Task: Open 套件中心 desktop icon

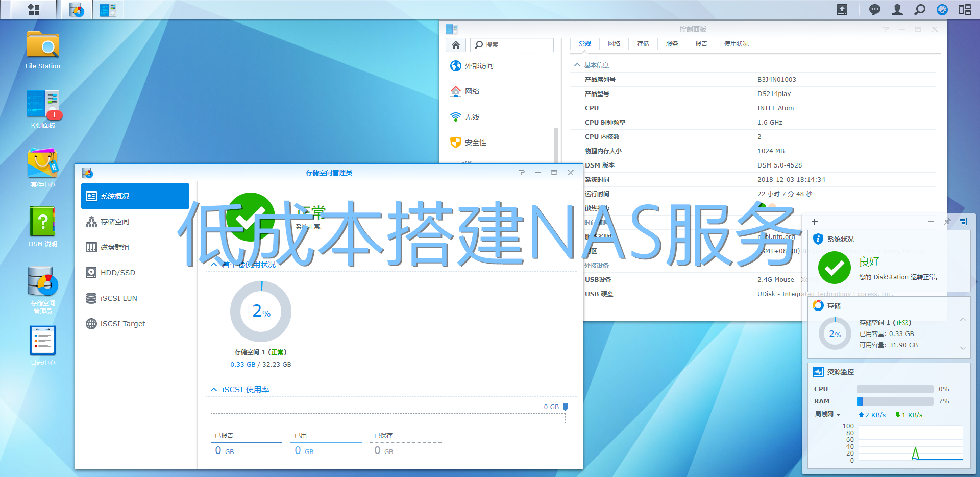Action: pos(43,169)
